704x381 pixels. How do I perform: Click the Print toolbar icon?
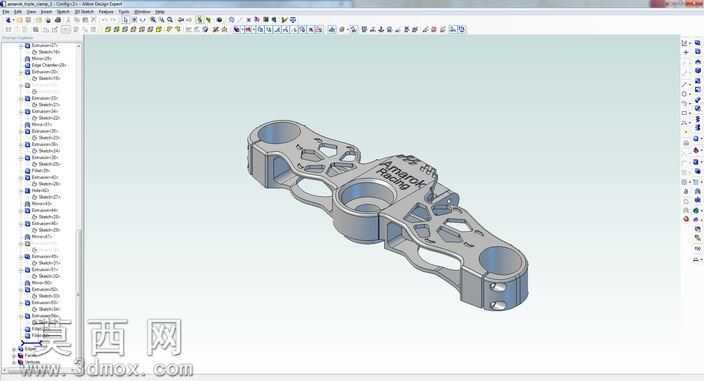click(57, 20)
